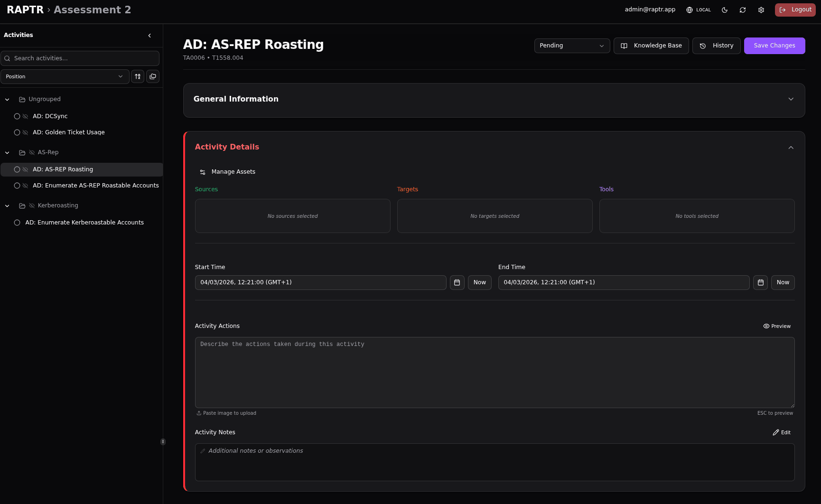Screen dimensions: 821x504
Task: Expand the General Information section
Action: pyautogui.click(x=791, y=99)
